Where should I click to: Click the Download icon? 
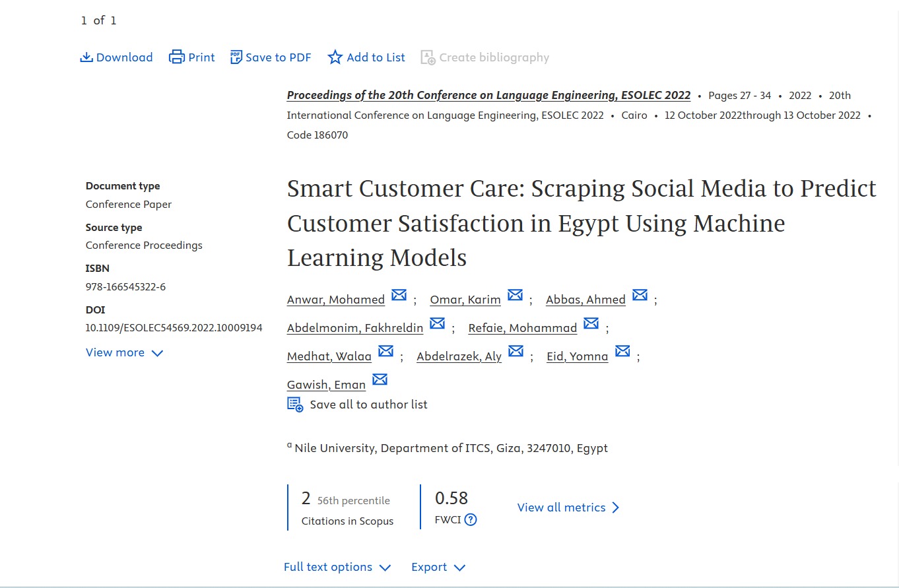pos(86,57)
